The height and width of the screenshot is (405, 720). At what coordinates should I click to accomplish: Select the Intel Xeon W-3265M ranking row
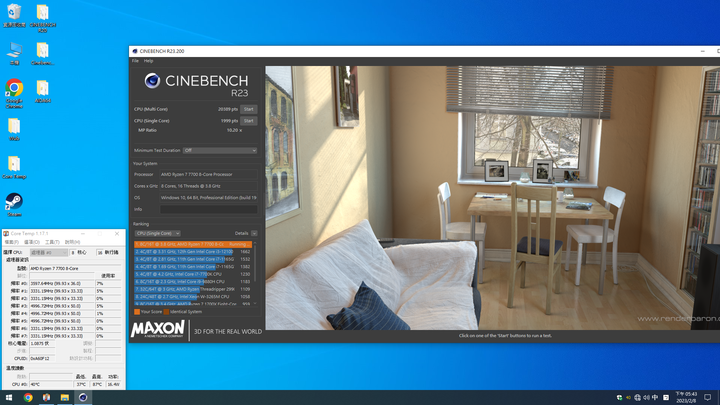click(193, 297)
